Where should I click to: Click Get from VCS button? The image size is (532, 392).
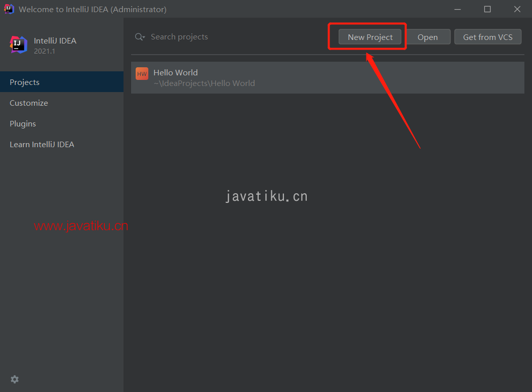(x=487, y=37)
